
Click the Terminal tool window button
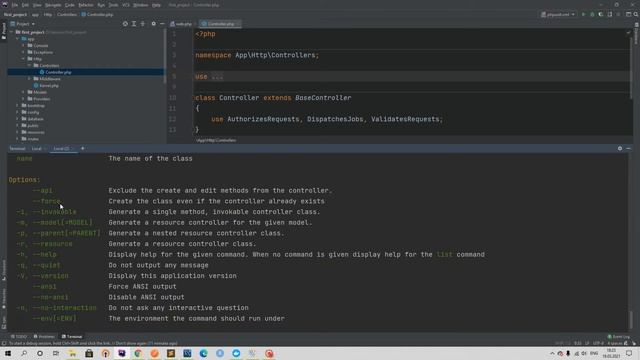pyautogui.click(x=72, y=337)
